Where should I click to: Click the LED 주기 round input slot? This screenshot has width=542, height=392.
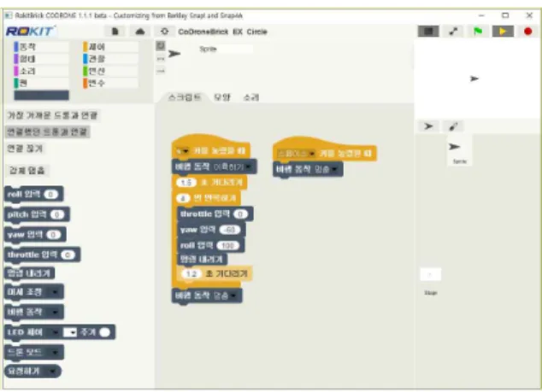point(105,332)
